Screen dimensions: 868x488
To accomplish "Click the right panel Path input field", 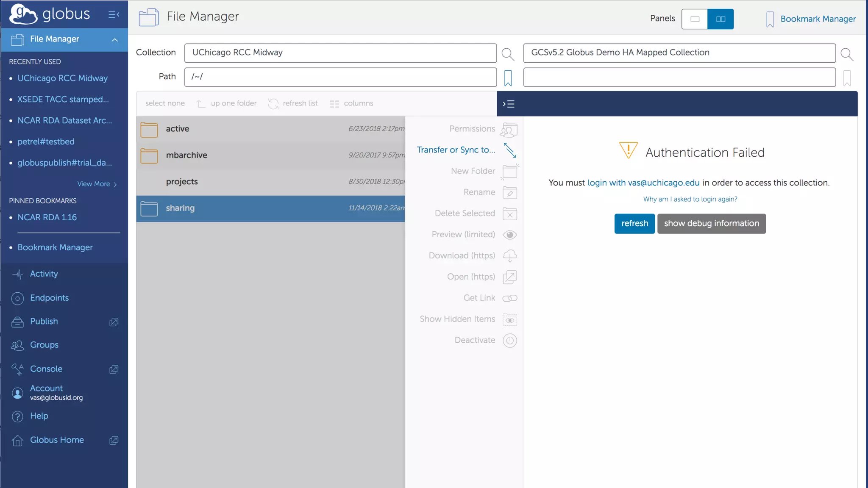I will [679, 77].
